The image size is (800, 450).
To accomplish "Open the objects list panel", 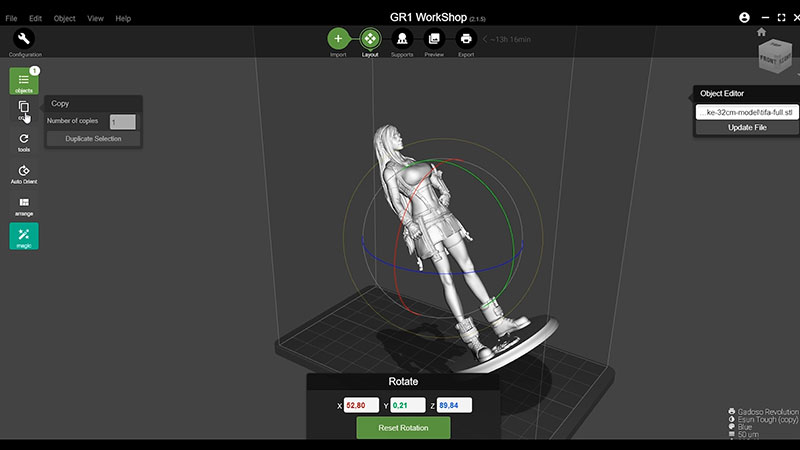I will point(24,81).
